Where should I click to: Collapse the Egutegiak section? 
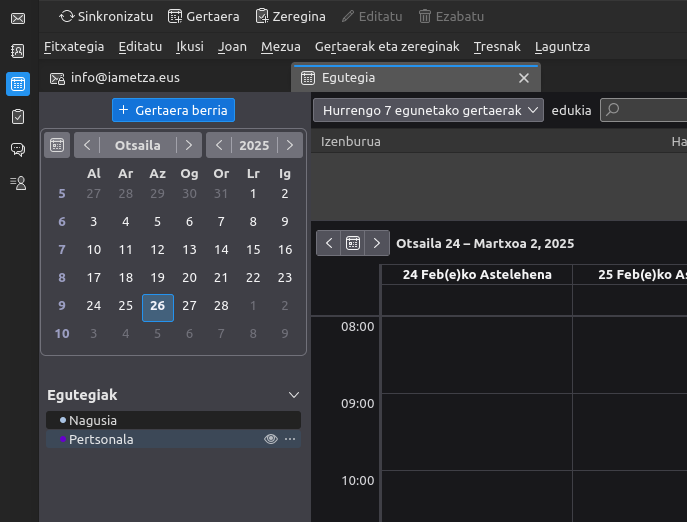click(293, 395)
